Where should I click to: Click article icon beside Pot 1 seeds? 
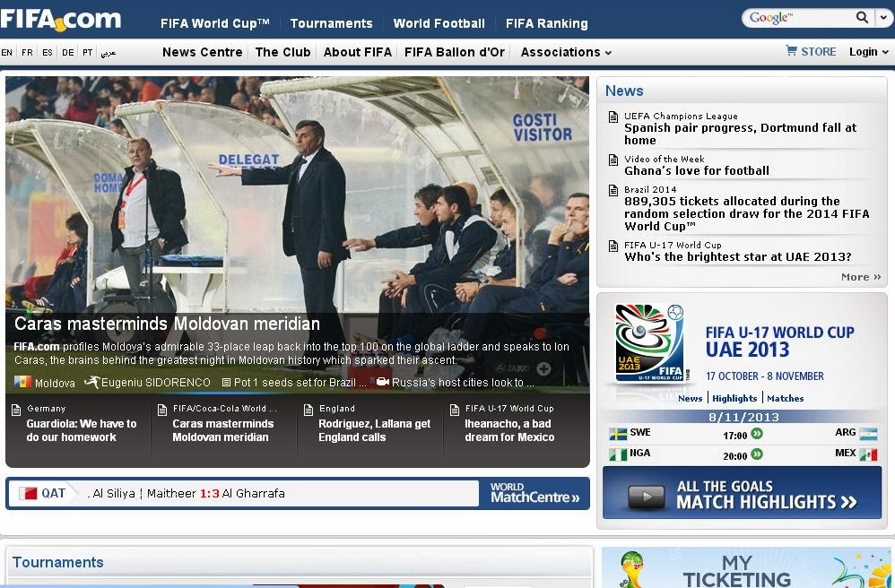click(x=226, y=382)
